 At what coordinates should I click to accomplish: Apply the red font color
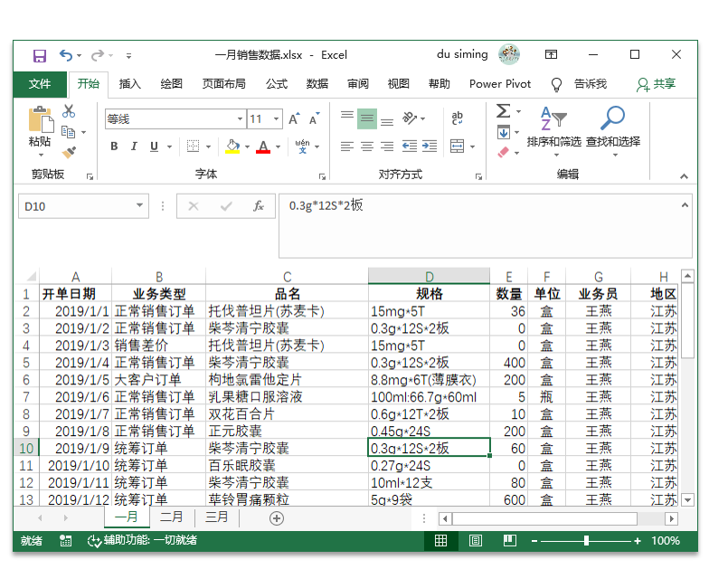263,147
